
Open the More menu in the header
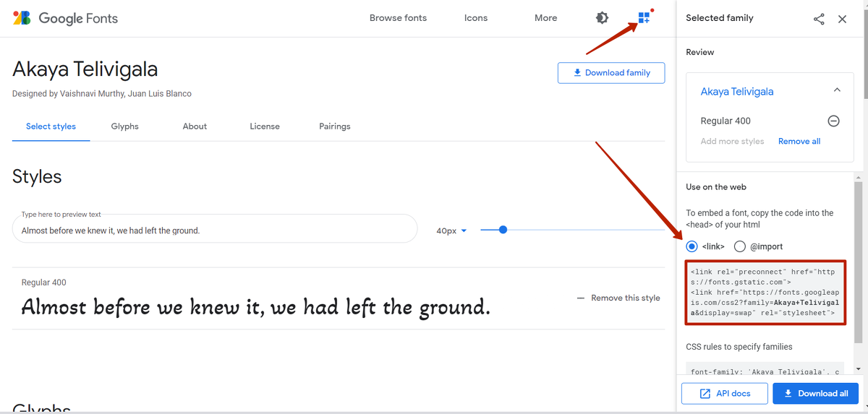545,18
